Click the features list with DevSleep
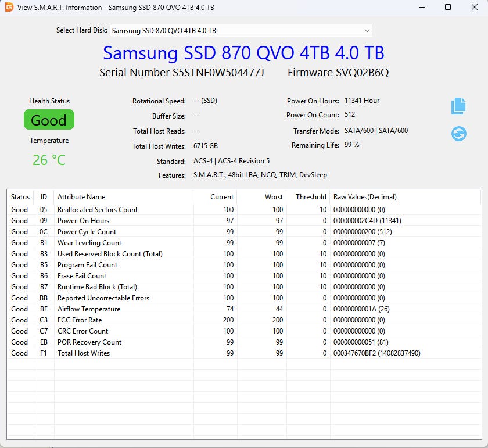Screen dimensions: 488x448 tap(260, 175)
